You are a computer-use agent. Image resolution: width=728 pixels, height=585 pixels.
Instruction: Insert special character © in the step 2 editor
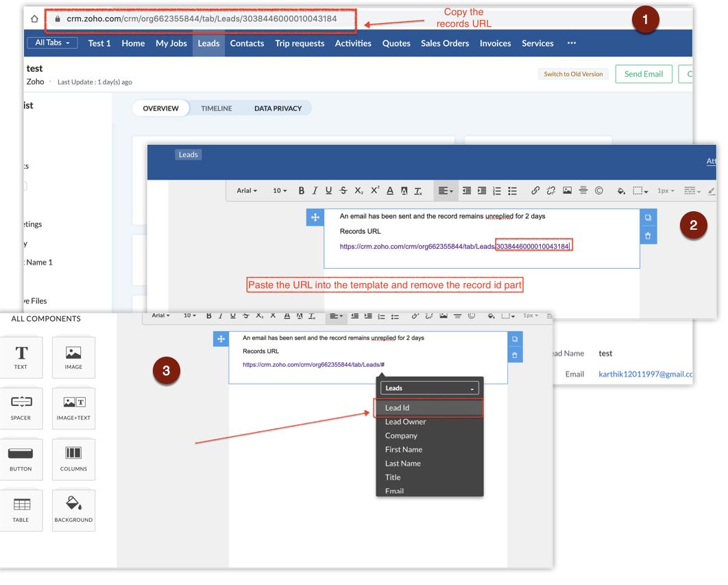599,190
